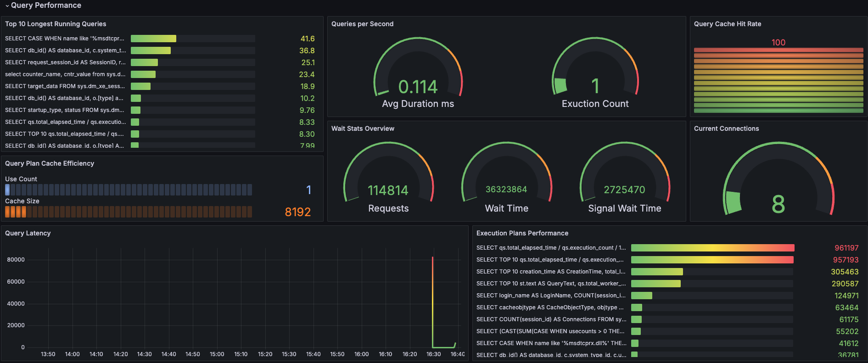Click the value 9.76
868x363 pixels.
tap(307, 110)
